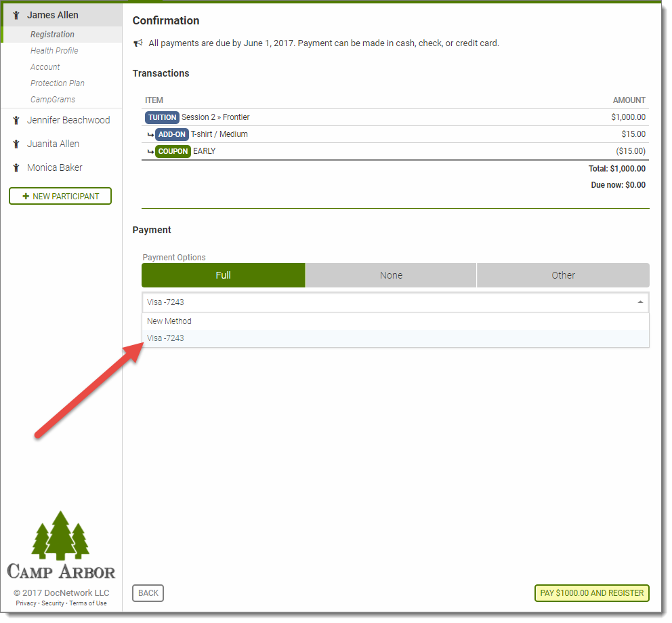
Task: Go to the Protection Plan section
Action: pos(58,83)
